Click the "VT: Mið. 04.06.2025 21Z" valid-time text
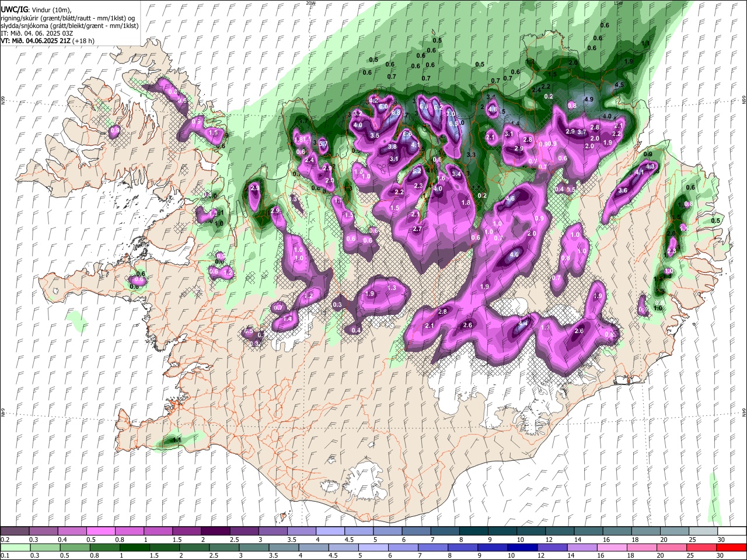Viewport: 747px width, 560px height. (36, 41)
